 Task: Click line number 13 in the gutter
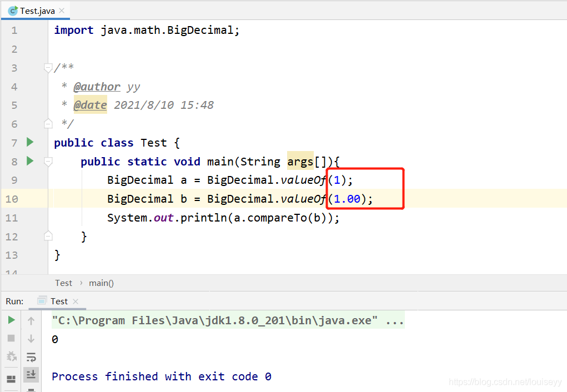[12, 255]
